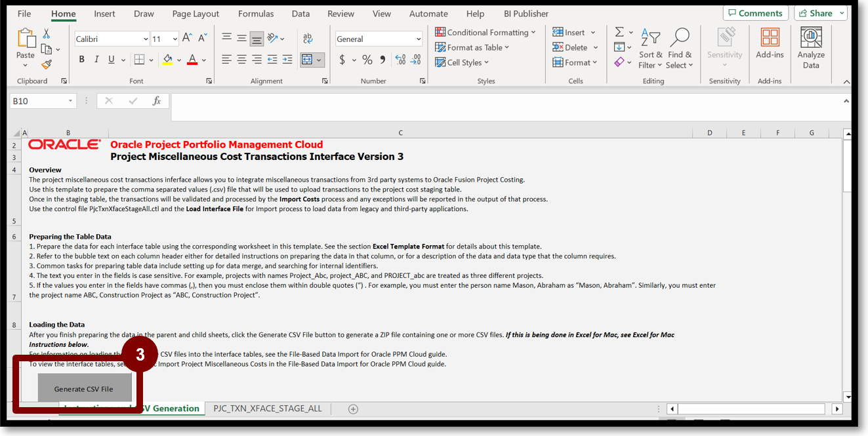Screen dimensions: 868x436
Task: Apply Comma Style format
Action: pos(382,60)
